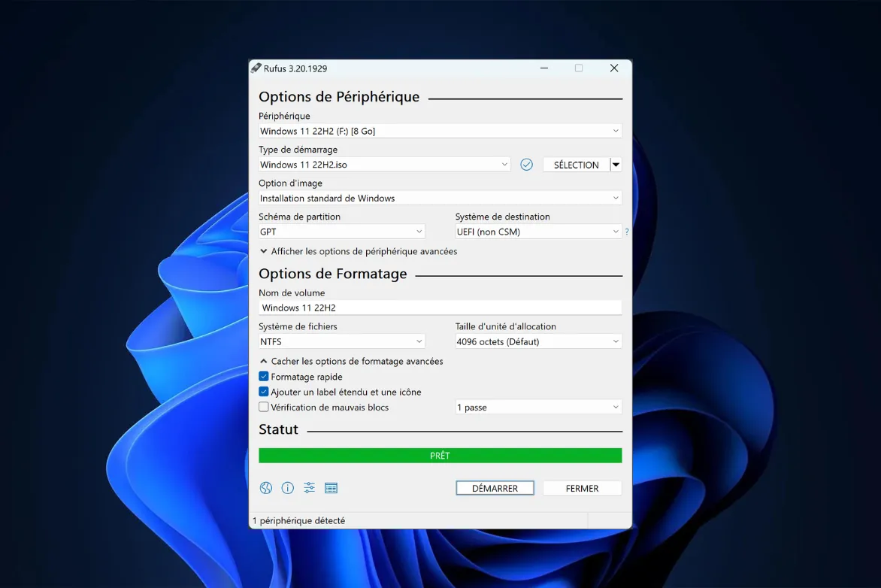
Task: Open the Système de destination dropdown
Action: point(538,232)
